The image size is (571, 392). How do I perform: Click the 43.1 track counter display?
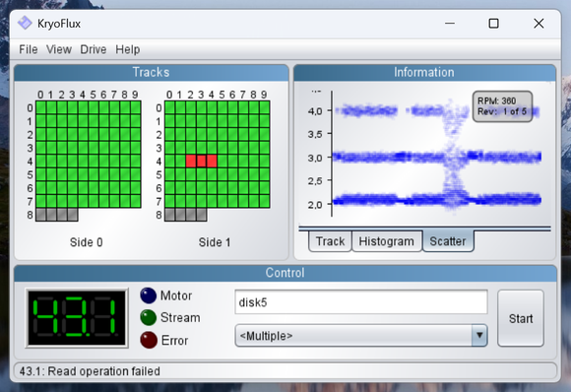tap(77, 318)
